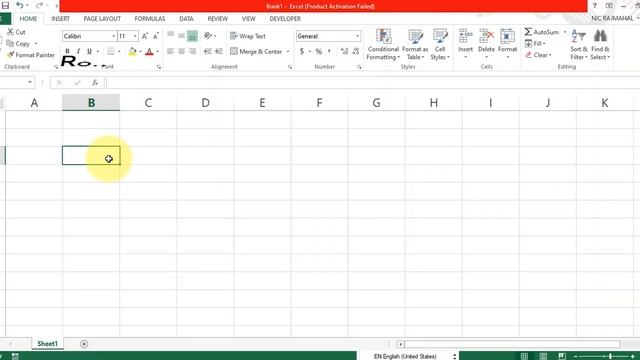Open the font size dropdown

tap(135, 36)
